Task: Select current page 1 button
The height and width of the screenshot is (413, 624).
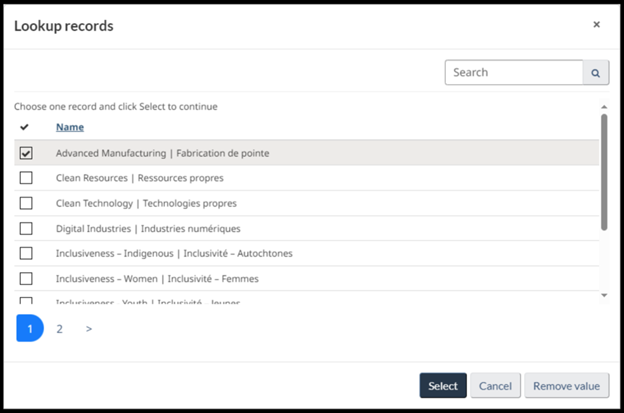Action: coord(30,328)
